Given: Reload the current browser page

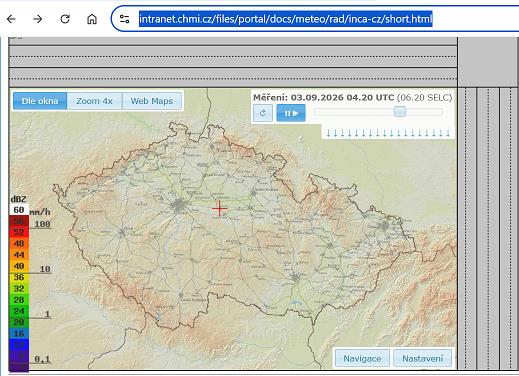Looking at the screenshot, I should coord(65,19).
